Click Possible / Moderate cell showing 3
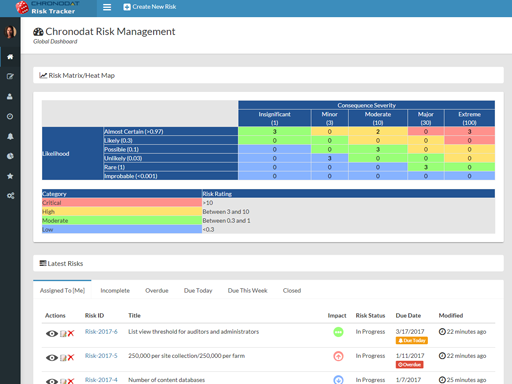Viewport: 512px width, 384px height. coord(378,149)
